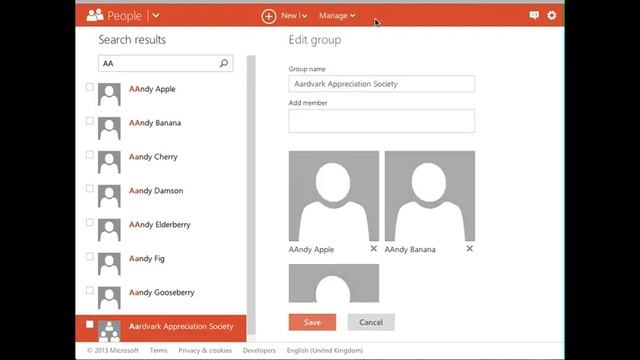Tick the checkbox for Aandy Damson
The width and height of the screenshot is (640, 360).
click(90, 189)
